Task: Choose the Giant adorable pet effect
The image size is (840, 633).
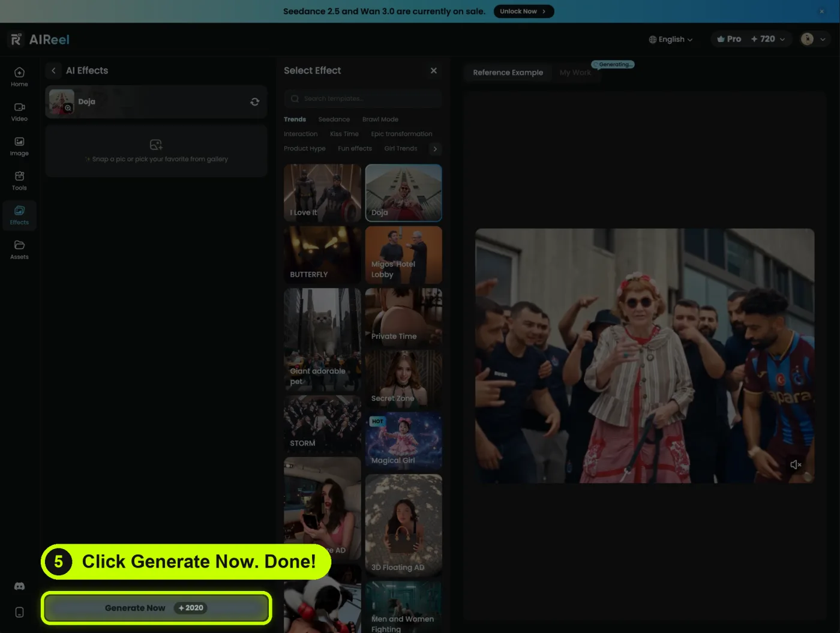Action: [322, 340]
